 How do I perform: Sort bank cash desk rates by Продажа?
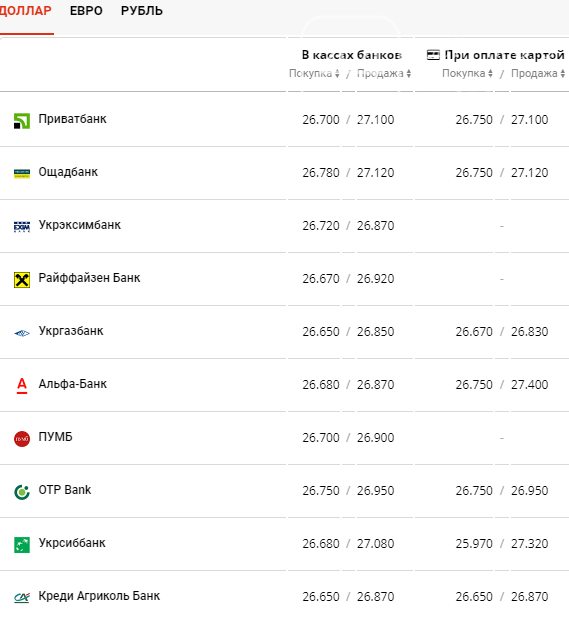point(384,73)
